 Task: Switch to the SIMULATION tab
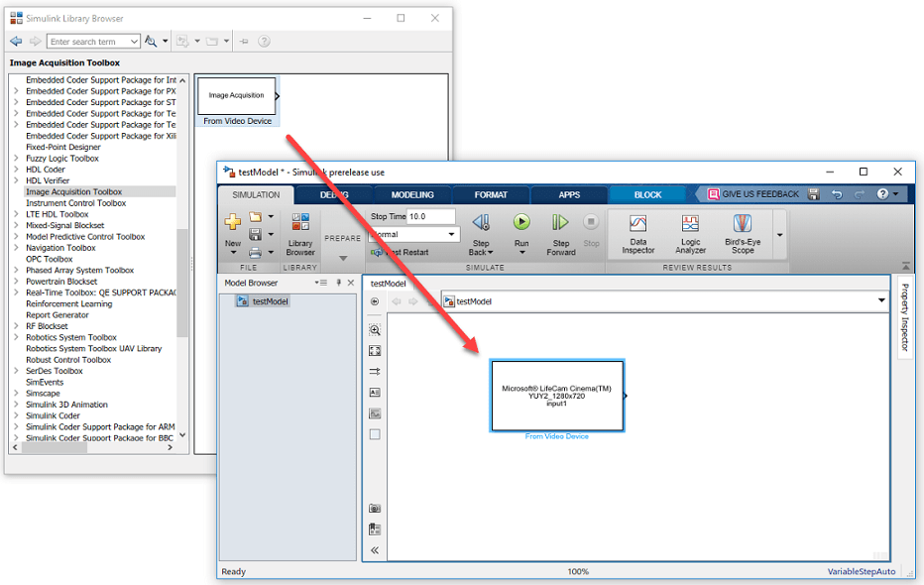point(256,195)
